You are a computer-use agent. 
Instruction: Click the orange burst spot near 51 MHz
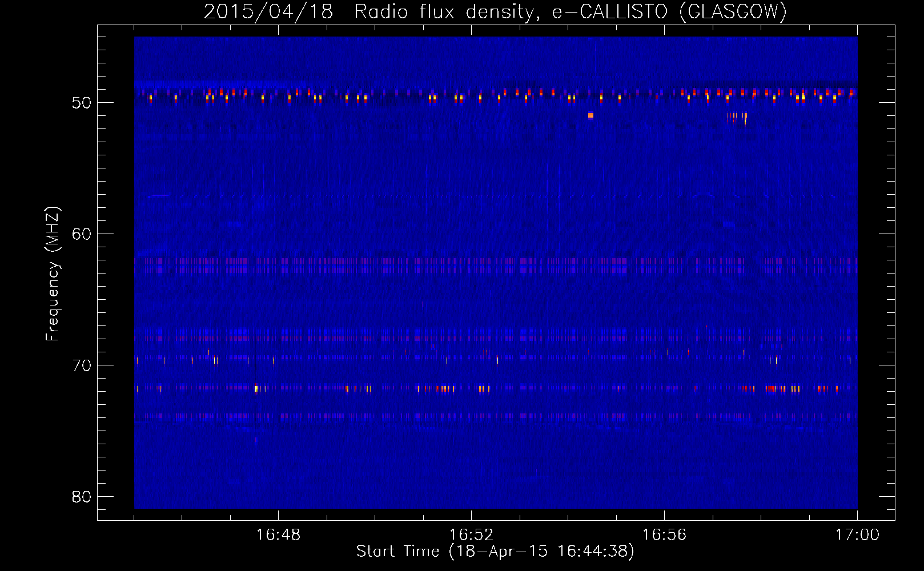[x=590, y=115]
